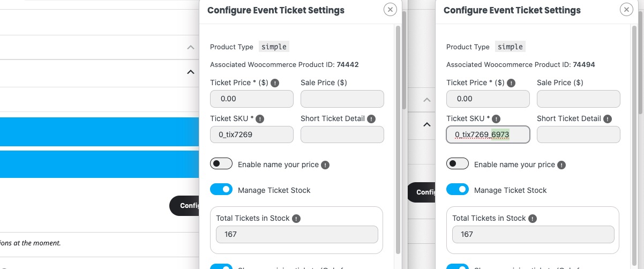Collapse section using the black chevron beside product 74442 dialog
The image size is (644, 269).
190,72
